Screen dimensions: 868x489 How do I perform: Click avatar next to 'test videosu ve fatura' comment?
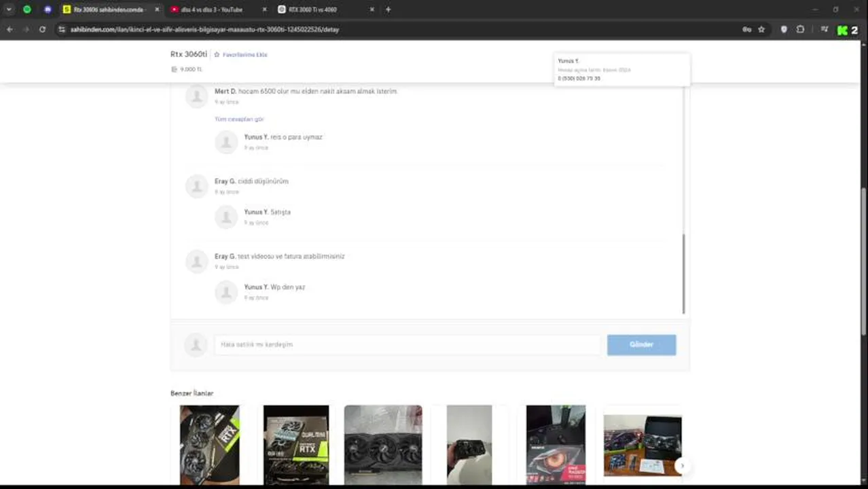pos(196,261)
